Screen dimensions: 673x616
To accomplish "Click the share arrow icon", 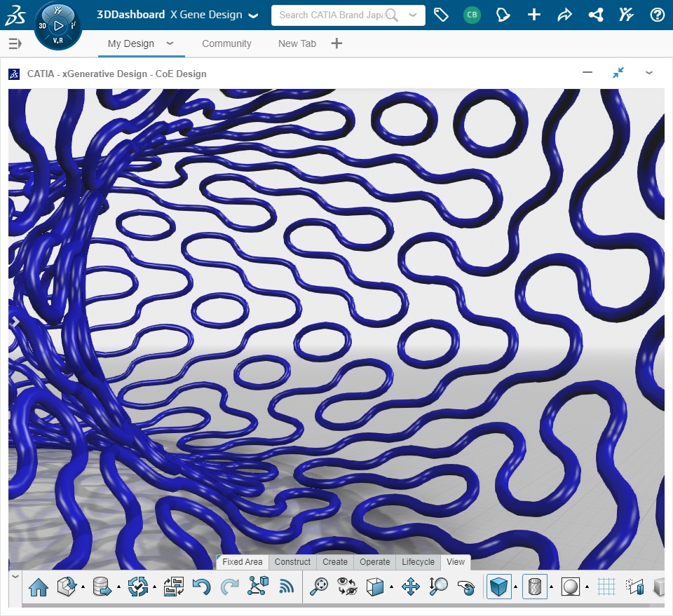I will pos(564,15).
